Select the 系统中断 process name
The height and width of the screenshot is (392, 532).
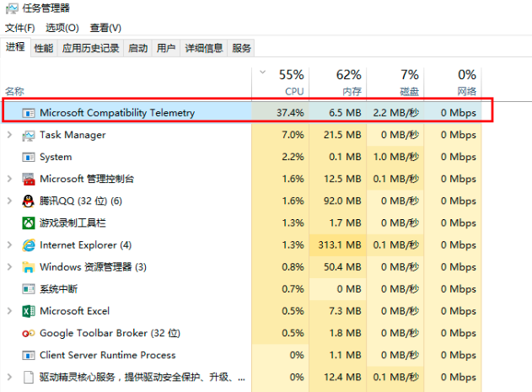58,289
